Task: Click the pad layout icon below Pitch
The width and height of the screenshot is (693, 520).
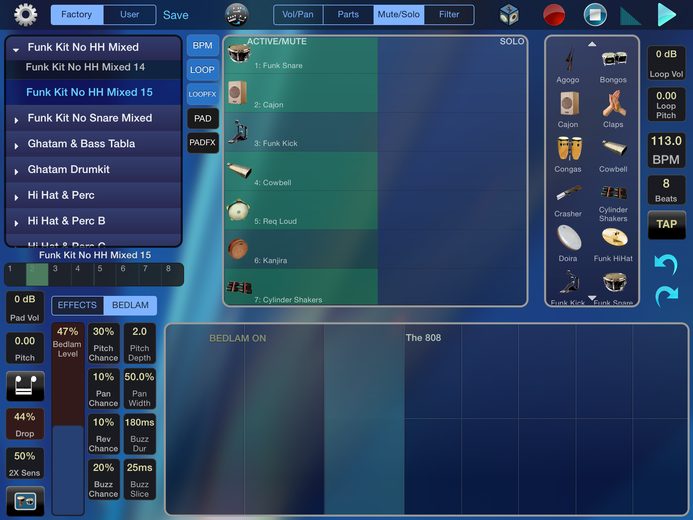Action: point(25,386)
